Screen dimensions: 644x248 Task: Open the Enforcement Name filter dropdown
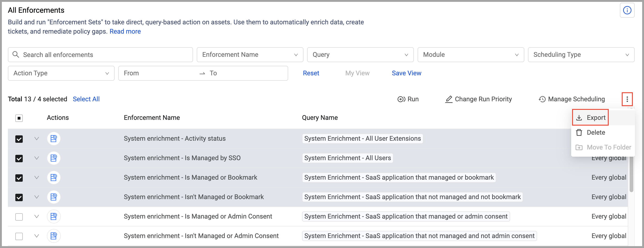click(249, 55)
